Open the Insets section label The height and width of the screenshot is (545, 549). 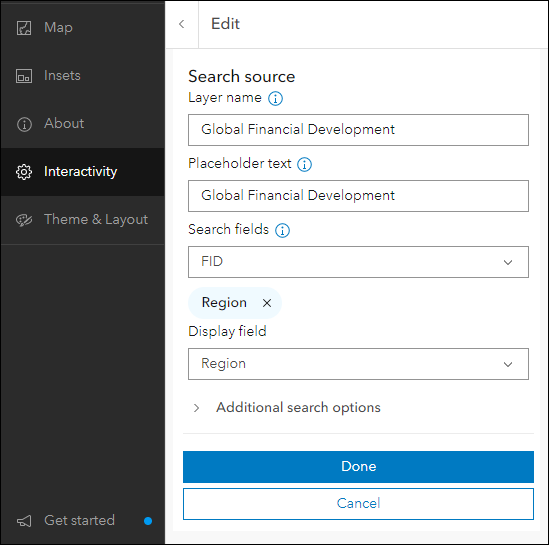tap(62, 76)
